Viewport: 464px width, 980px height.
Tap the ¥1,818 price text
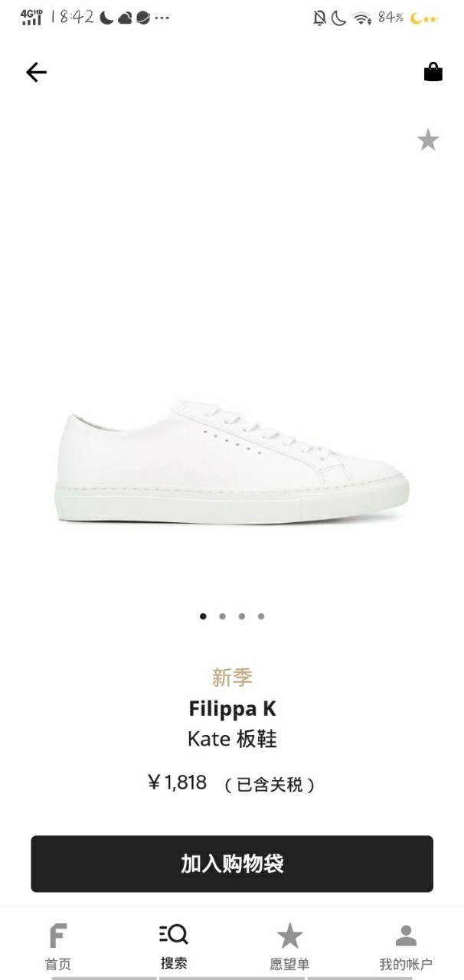pyautogui.click(x=178, y=782)
